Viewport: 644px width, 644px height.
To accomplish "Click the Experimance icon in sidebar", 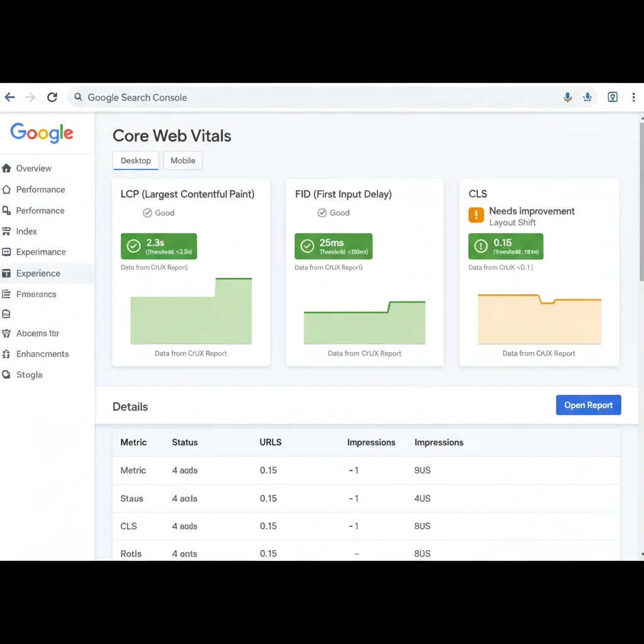I will 6,252.
